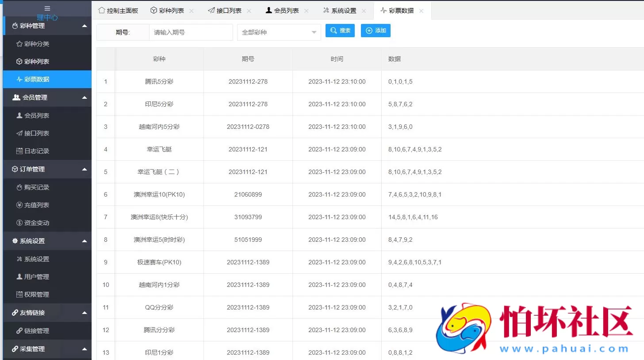Click the 期号 input field
Viewport: 644px width, 360px height.
[190, 32]
